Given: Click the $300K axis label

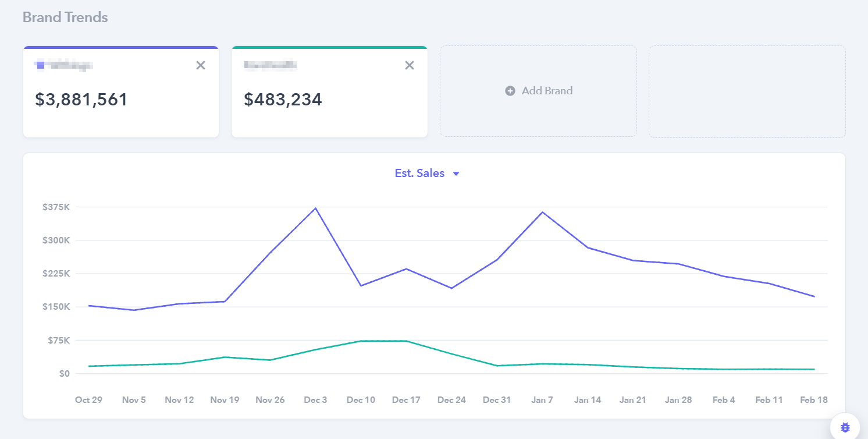Looking at the screenshot, I should [56, 240].
